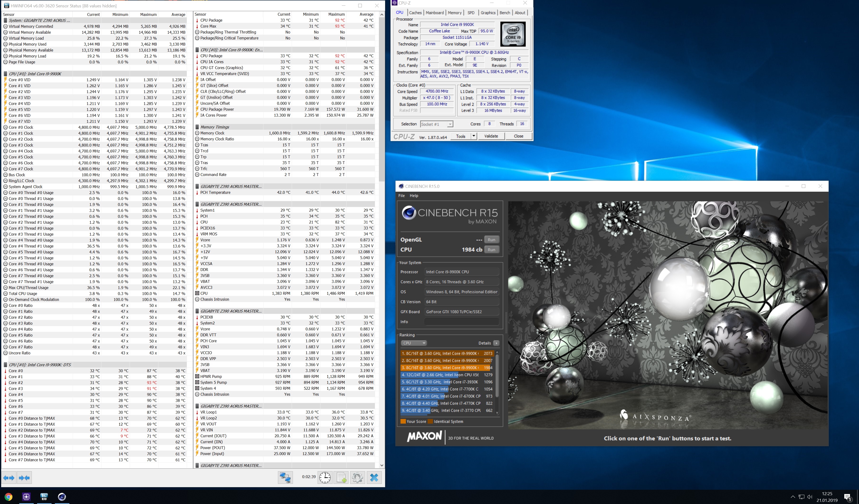Screen dimensions: 859x504
Task: Expand Cinebench ranking Details arrow
Action: pos(496,343)
